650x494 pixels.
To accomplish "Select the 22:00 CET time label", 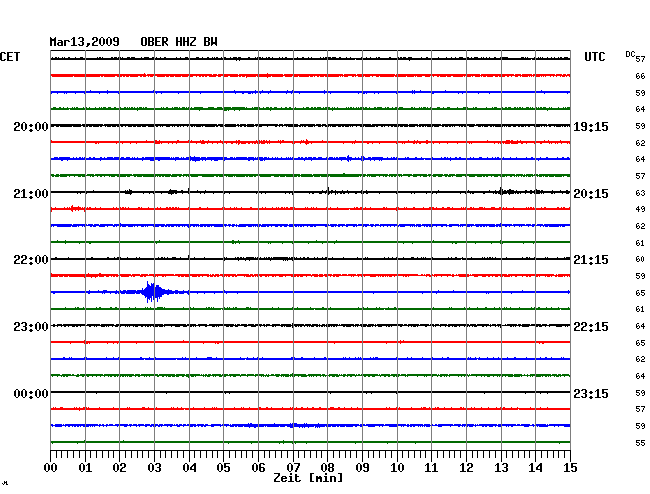I will 31,260.
